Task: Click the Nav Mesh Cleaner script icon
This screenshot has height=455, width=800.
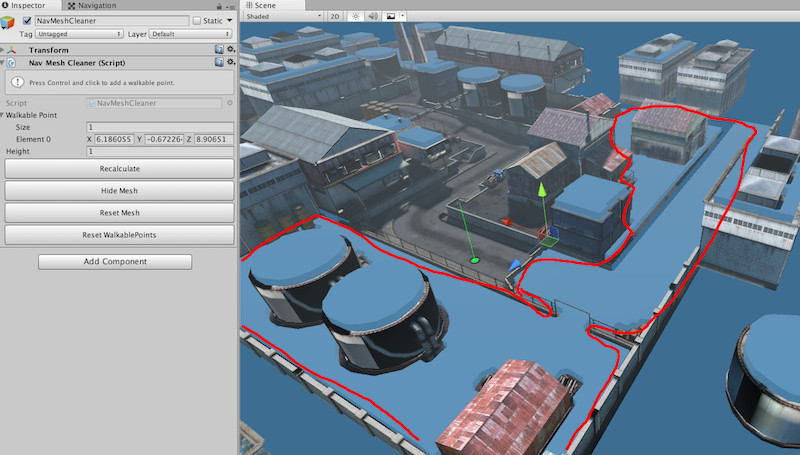Action: 11,63
